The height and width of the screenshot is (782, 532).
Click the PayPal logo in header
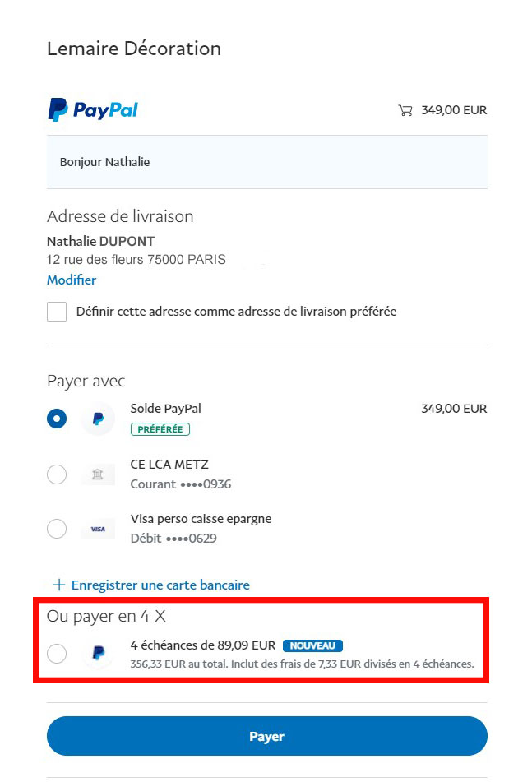[93, 109]
